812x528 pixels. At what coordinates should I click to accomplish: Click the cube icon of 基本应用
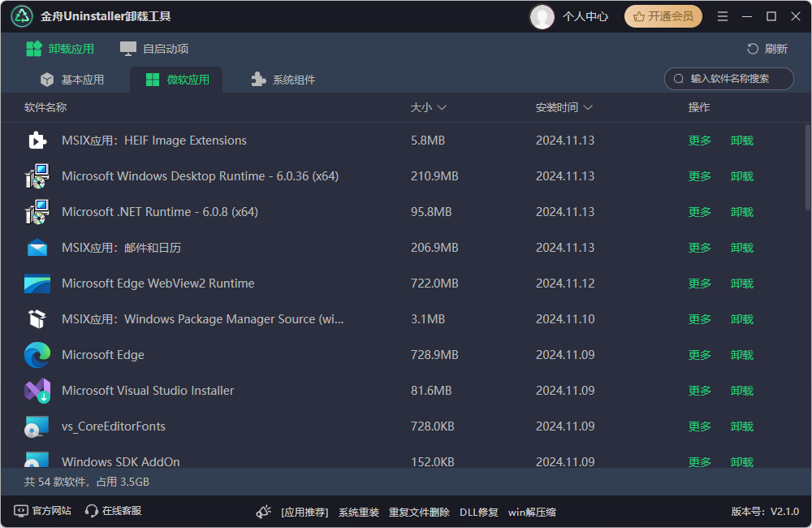coord(47,80)
